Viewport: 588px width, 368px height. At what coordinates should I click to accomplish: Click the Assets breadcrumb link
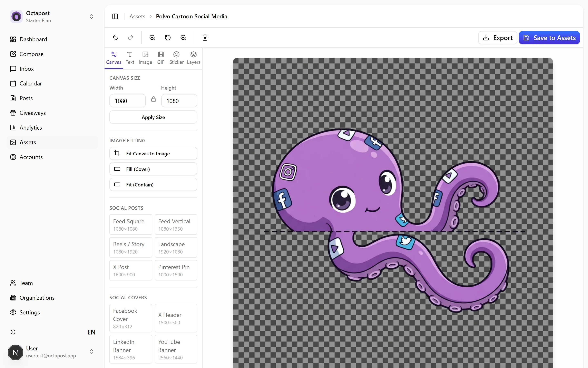(137, 16)
